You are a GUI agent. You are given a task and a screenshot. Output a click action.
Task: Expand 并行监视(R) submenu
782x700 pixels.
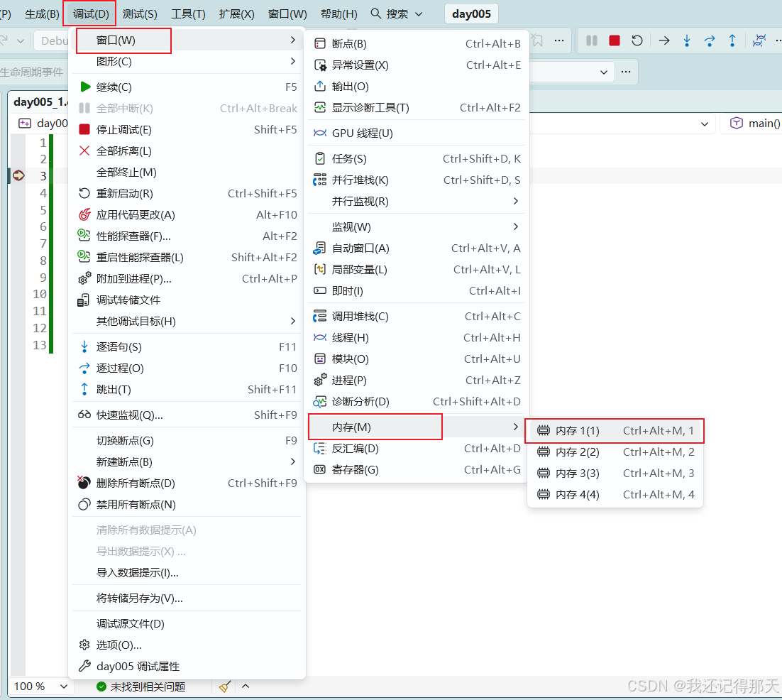417,202
